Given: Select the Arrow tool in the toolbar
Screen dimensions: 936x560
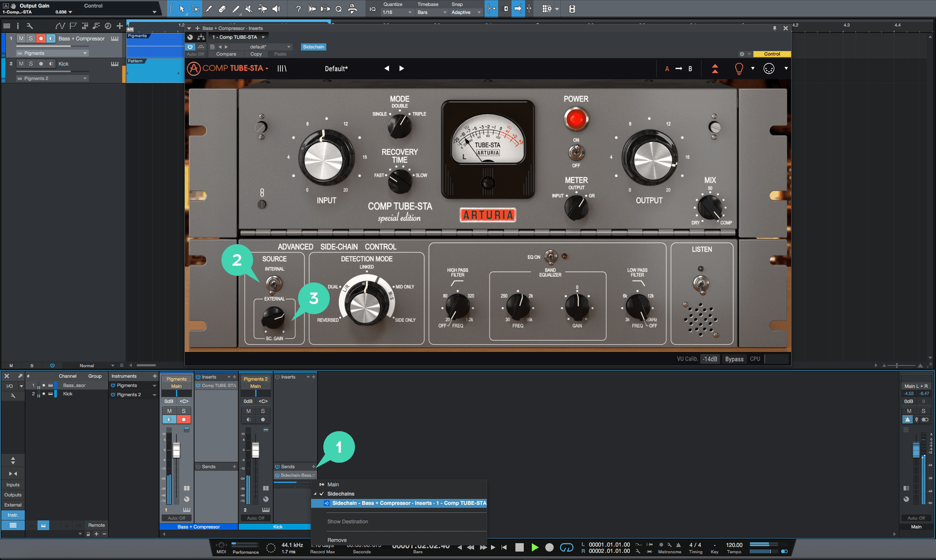Looking at the screenshot, I should [181, 8].
